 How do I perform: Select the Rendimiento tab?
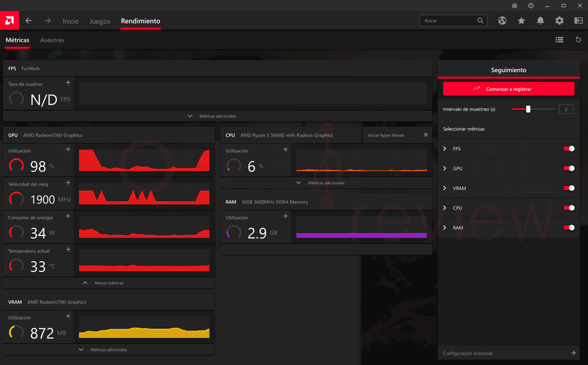(x=141, y=21)
